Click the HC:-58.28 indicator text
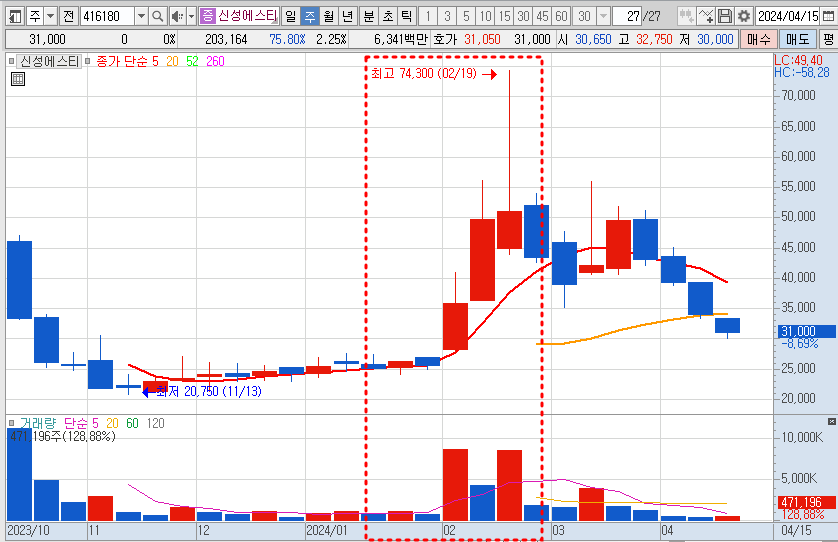838x542 pixels. [x=802, y=72]
